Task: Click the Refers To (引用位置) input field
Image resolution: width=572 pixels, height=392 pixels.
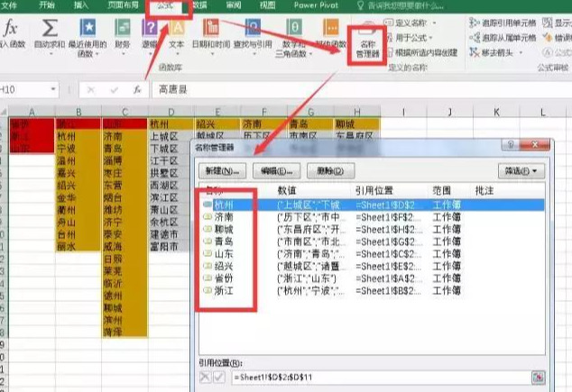Action: (382, 377)
